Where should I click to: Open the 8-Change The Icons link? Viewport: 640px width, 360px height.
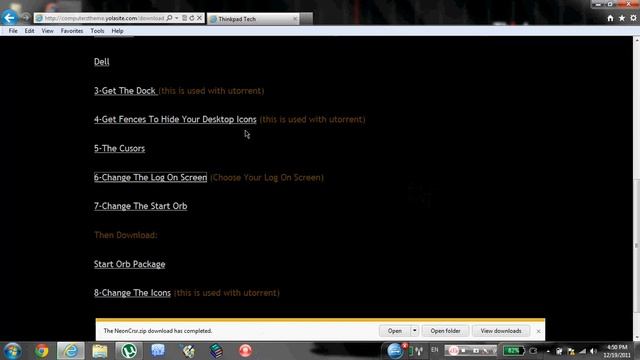(132, 293)
